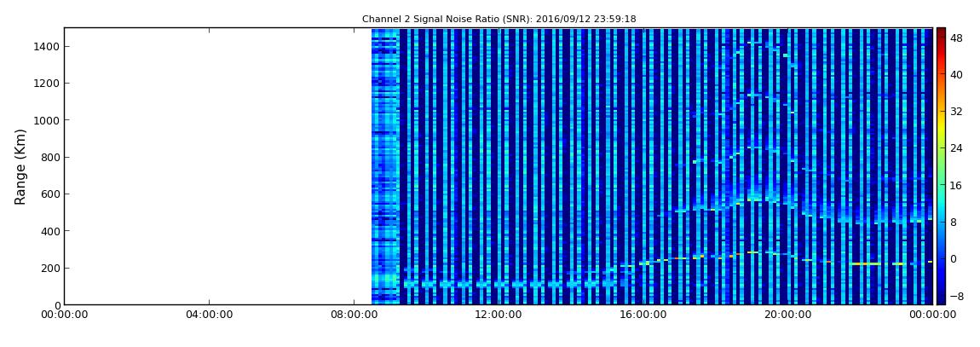Image resolution: width=980 pixels, height=347 pixels.
Task: Click the colorbar value 48
Action: [x=956, y=38]
